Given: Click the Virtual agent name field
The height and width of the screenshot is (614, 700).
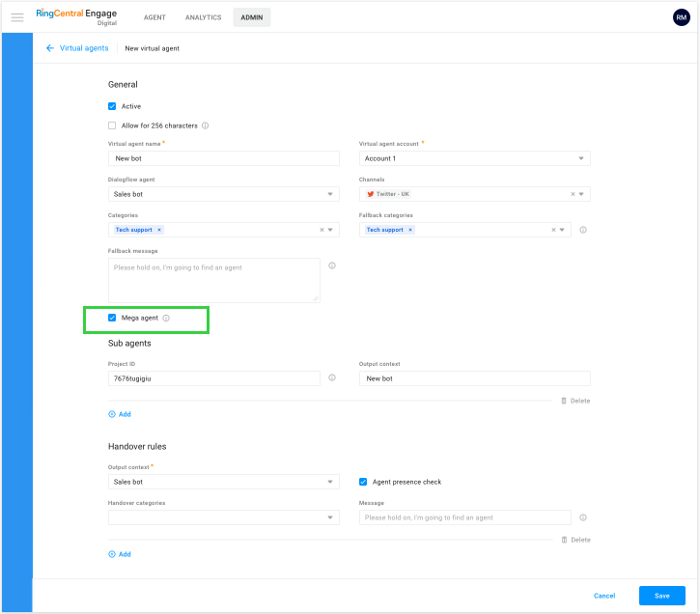Looking at the screenshot, I should (224, 158).
